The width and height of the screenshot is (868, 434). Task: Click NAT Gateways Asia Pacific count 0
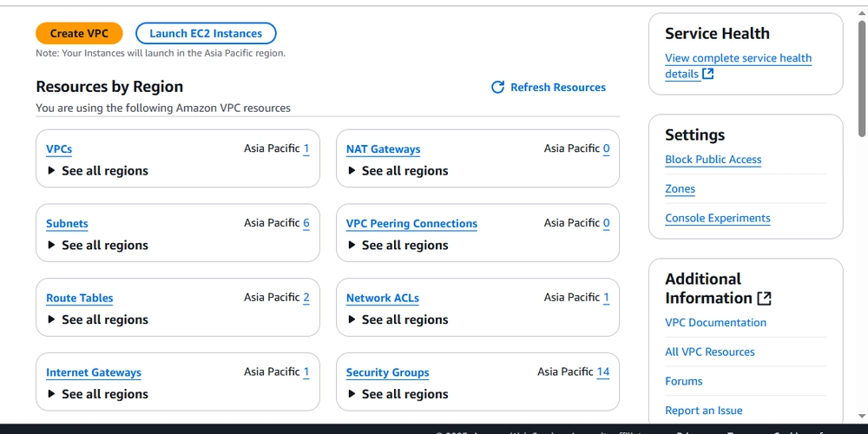[x=606, y=148]
